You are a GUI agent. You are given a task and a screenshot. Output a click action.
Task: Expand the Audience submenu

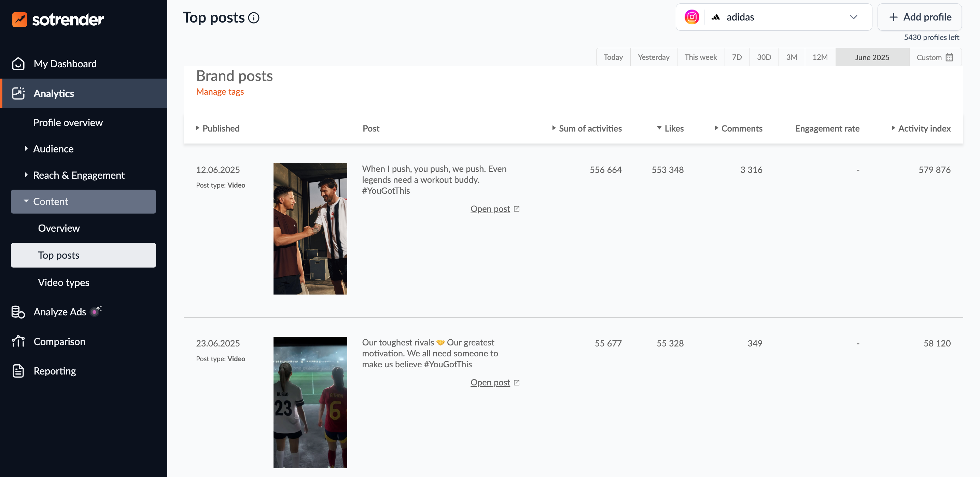53,149
